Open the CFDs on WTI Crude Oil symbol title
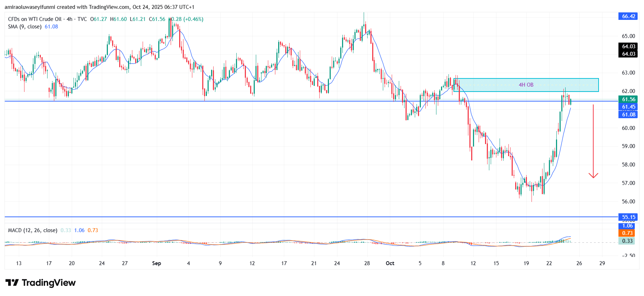 coord(35,19)
